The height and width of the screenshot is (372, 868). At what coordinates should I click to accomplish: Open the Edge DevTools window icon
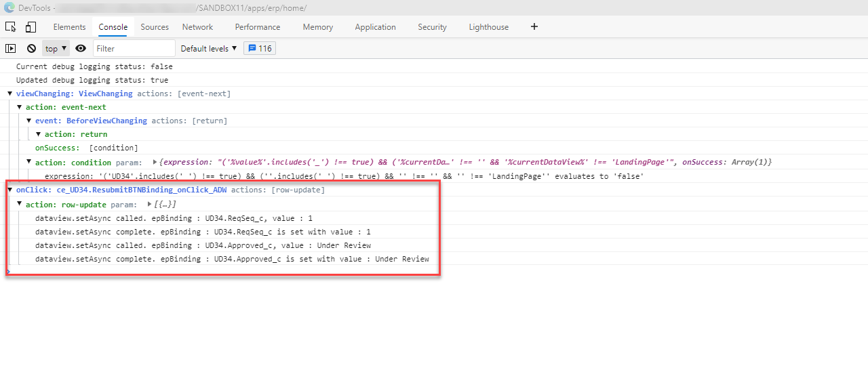[8, 7]
